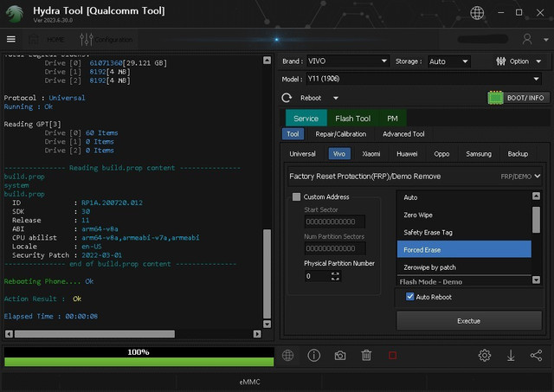Click the log scroll right arrow
Screen dimensions: 554x392
pyautogui.click(x=257, y=334)
